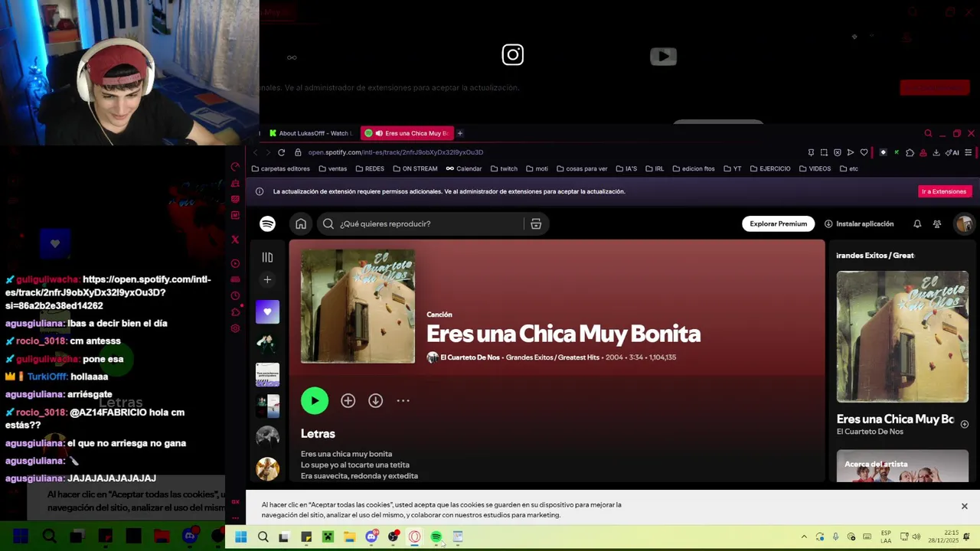The height and width of the screenshot is (551, 980).
Task: Dismiss the cookie banner with X
Action: point(964,506)
